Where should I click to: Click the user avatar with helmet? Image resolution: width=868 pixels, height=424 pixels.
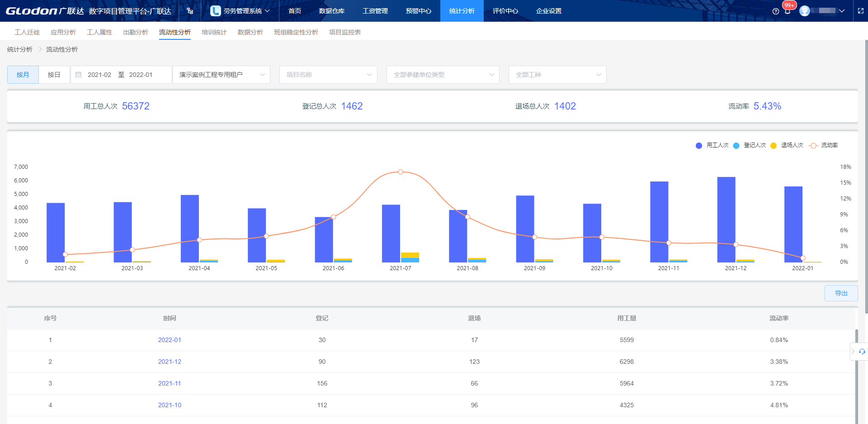tap(805, 11)
